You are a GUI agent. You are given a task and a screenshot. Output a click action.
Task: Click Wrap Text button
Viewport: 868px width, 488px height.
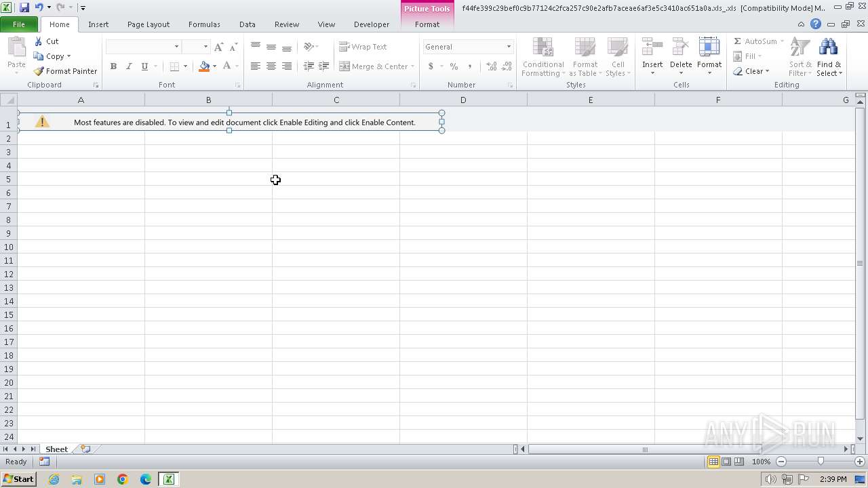(363, 47)
